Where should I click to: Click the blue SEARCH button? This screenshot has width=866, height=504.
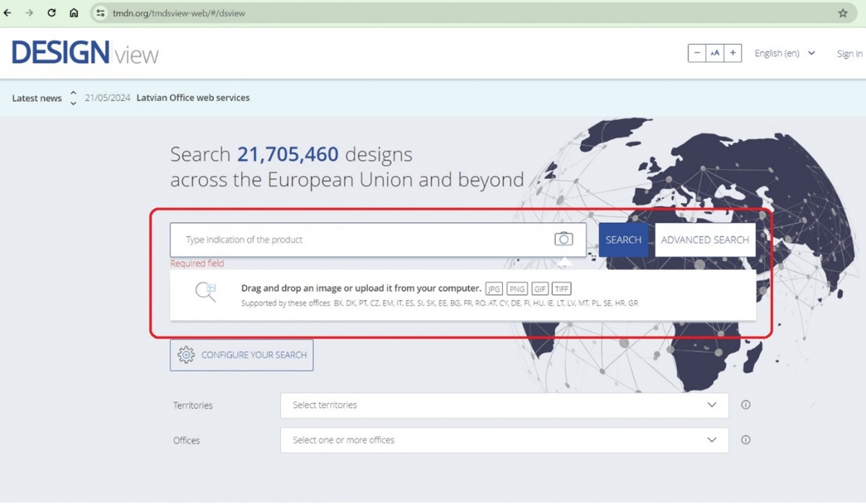(624, 240)
